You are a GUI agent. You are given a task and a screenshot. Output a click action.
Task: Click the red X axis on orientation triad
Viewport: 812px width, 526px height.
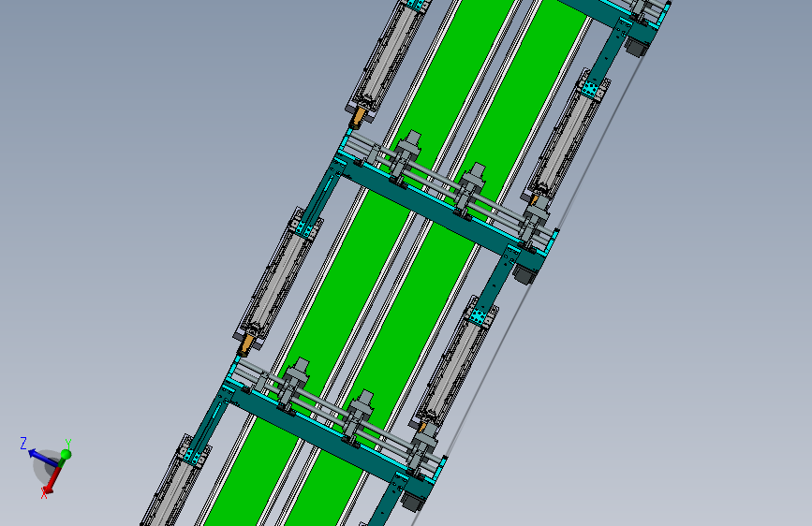[x=52, y=480]
